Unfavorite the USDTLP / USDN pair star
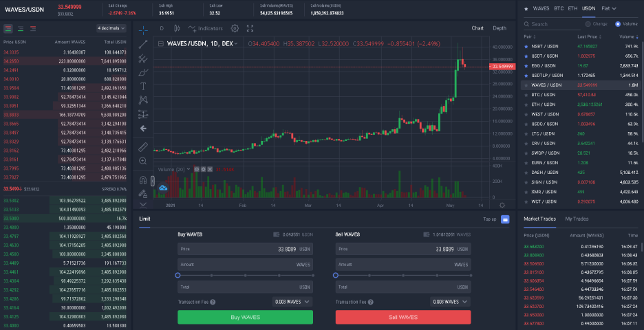Viewport: 644px width, 330px height. click(x=526, y=76)
